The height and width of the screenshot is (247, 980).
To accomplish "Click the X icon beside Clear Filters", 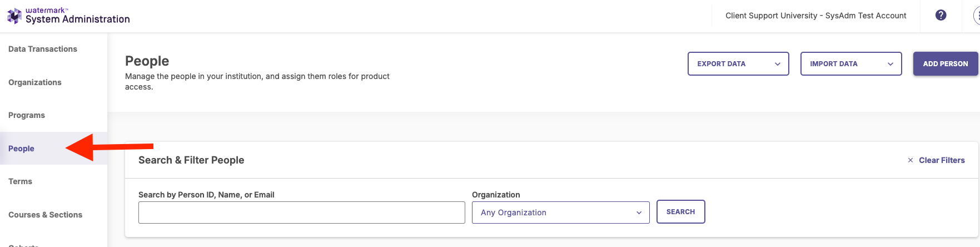I will pyautogui.click(x=911, y=160).
